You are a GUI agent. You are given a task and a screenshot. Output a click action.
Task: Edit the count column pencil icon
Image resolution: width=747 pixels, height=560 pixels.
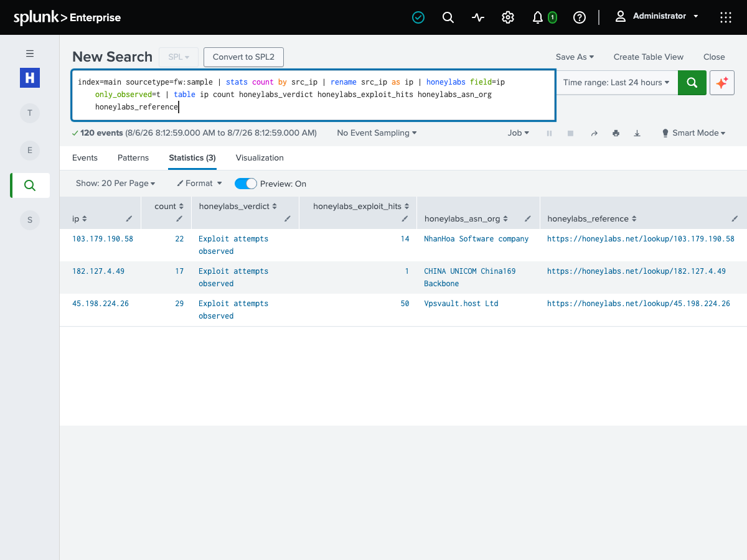coord(179,219)
